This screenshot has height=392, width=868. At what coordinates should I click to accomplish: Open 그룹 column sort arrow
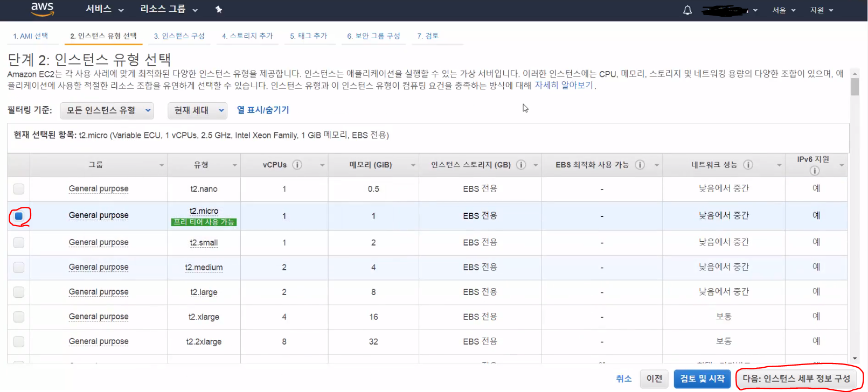point(161,165)
